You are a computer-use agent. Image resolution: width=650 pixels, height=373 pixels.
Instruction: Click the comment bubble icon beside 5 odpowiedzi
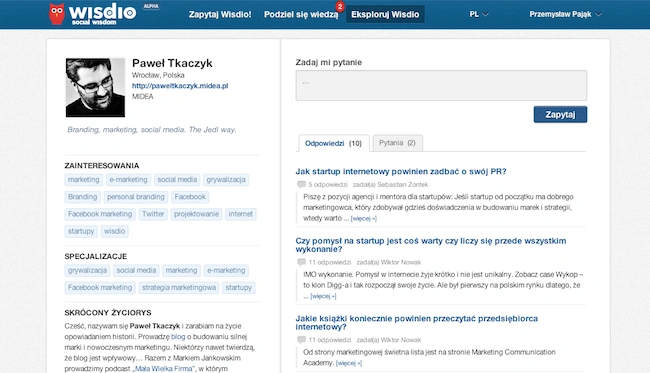click(x=301, y=184)
